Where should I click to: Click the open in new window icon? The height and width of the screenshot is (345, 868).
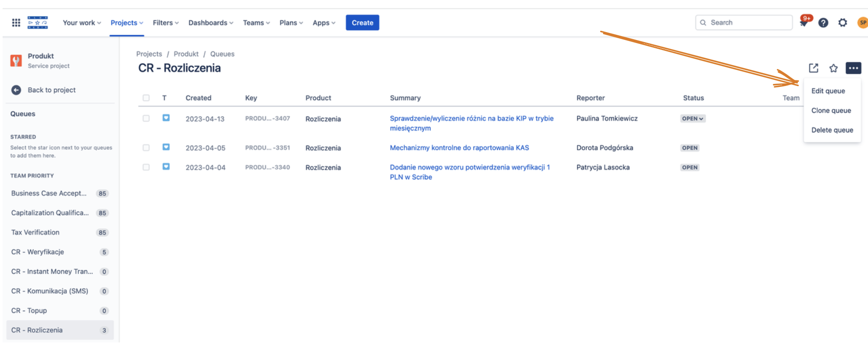[813, 68]
